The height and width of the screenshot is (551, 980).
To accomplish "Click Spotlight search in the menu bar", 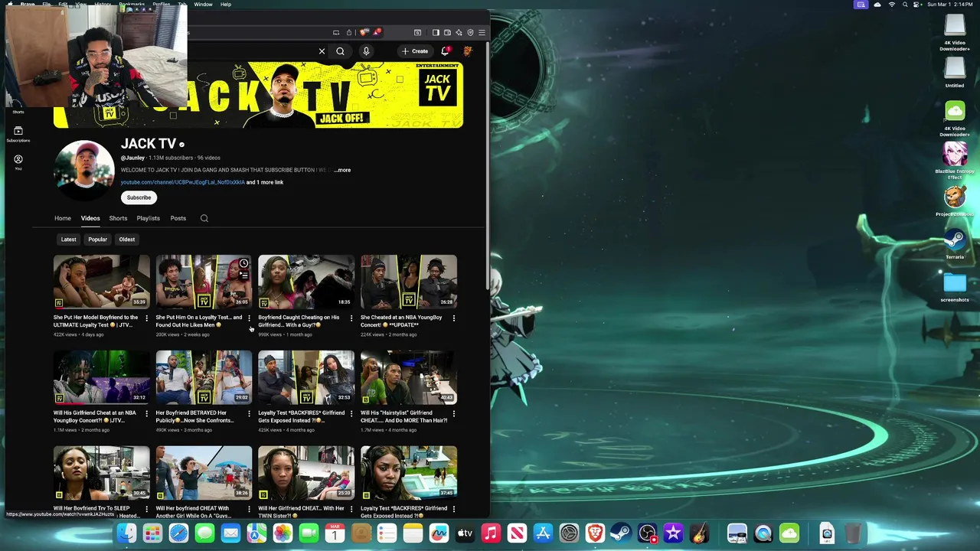I will 905,5.
